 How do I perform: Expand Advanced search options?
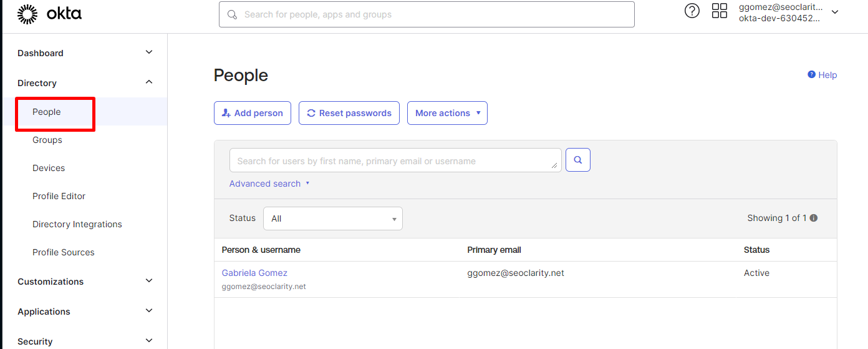point(269,184)
